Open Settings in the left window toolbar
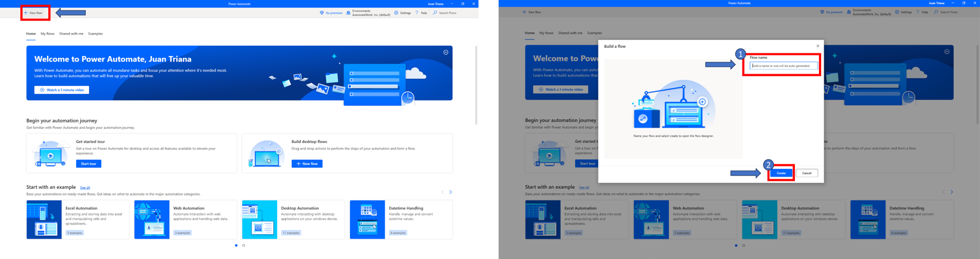This screenshot has width=980, height=259. coord(403,13)
